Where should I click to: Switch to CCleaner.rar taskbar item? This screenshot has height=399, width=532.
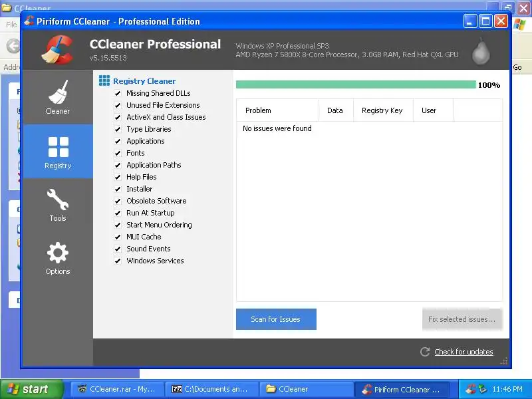117,389
